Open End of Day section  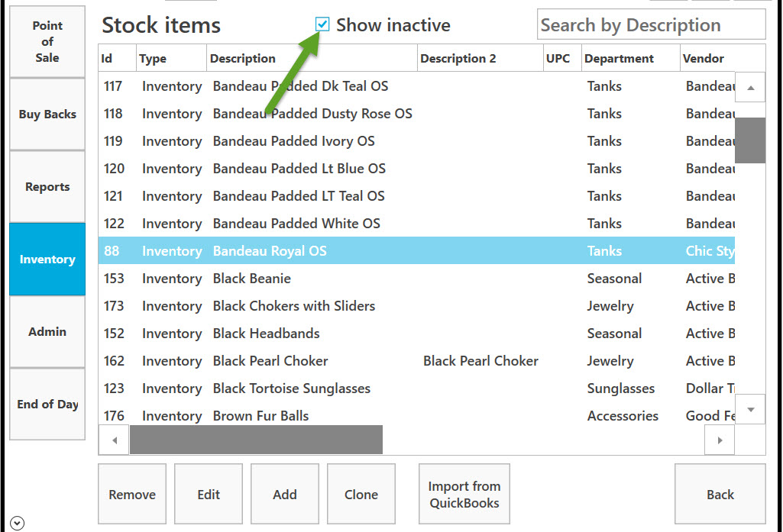pyautogui.click(x=47, y=405)
